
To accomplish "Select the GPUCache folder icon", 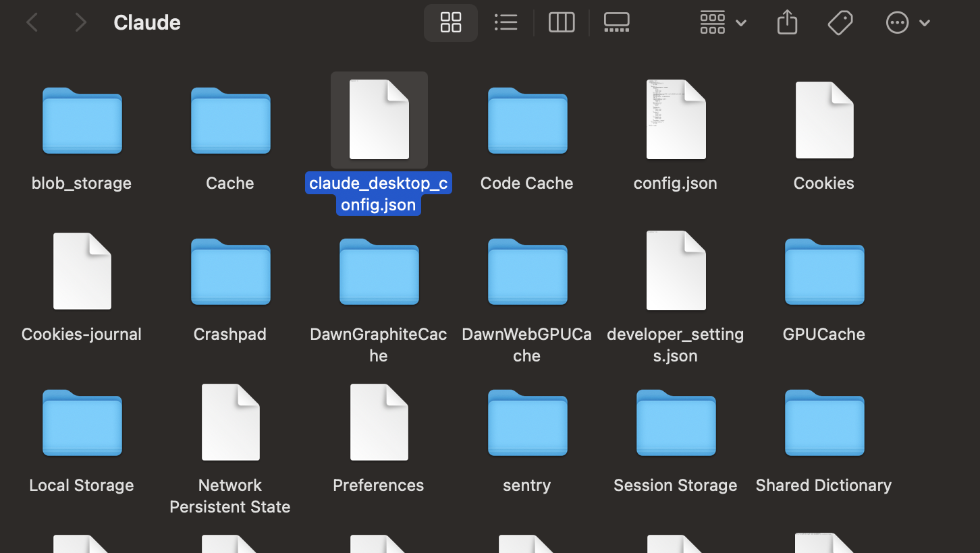I will click(x=824, y=272).
